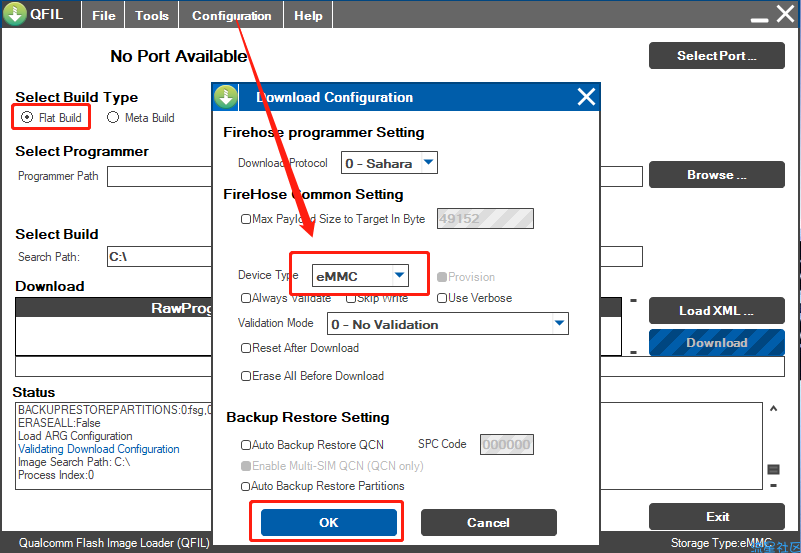Click the QFIL green download logo icon
The image size is (801, 553).
click(15, 14)
